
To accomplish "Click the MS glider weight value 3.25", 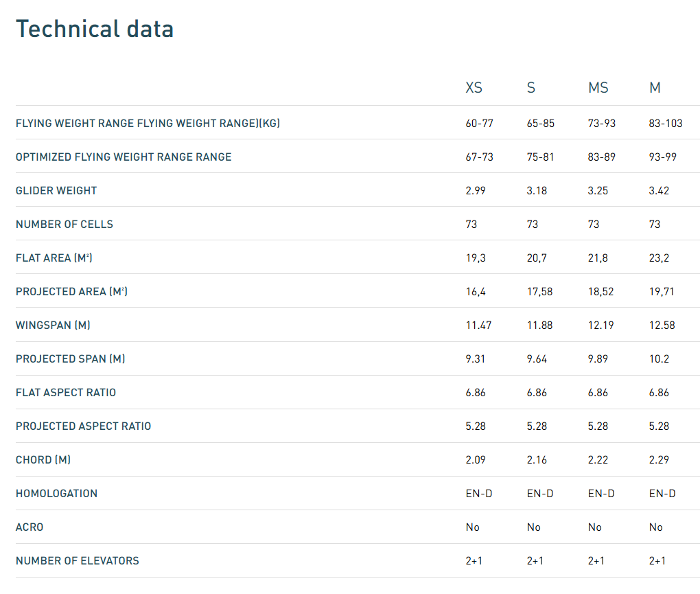I will tap(598, 191).
